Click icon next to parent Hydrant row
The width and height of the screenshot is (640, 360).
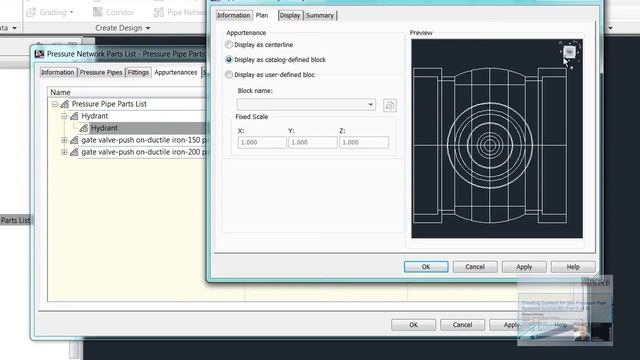[x=74, y=116]
